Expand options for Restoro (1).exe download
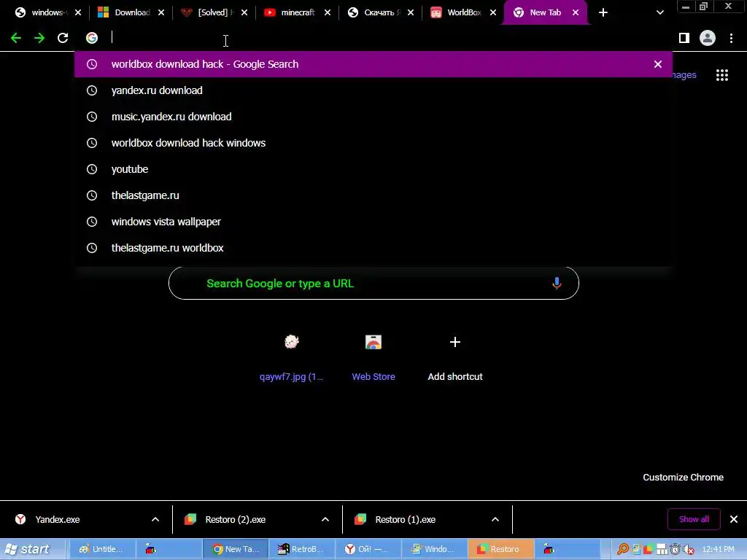The image size is (747, 560). [495, 519]
